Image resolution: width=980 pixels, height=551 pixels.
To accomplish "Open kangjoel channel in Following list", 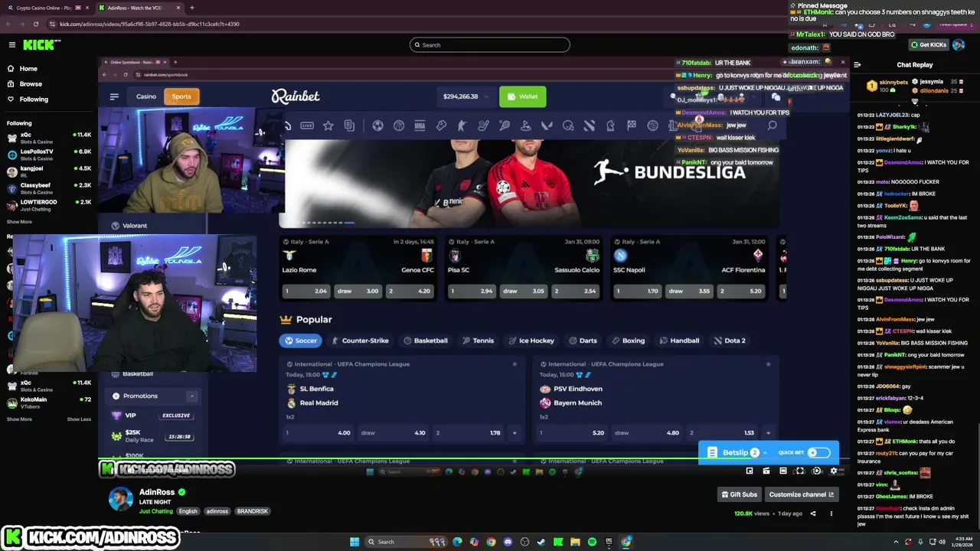I will (x=49, y=171).
